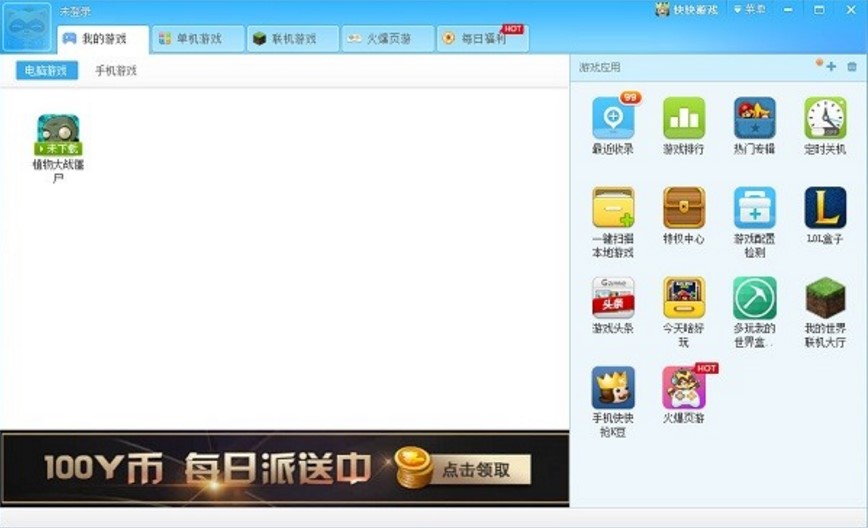Select the 植物大战僵尸 game icon
Image resolution: width=868 pixels, height=528 pixels.
58,134
